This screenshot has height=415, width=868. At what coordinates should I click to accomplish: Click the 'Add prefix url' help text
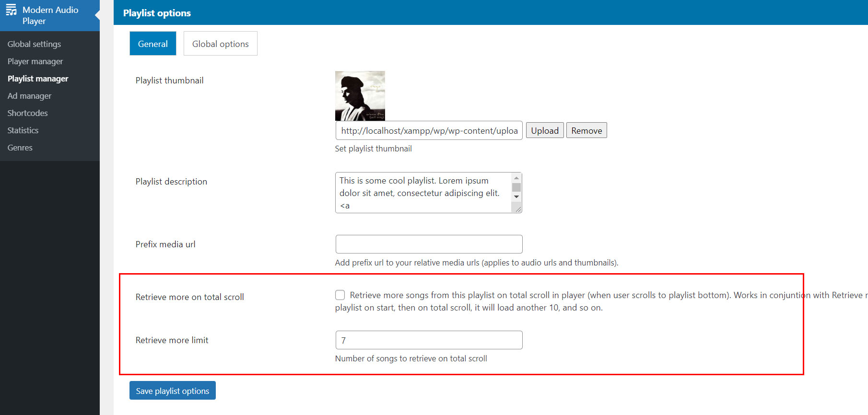tap(477, 263)
